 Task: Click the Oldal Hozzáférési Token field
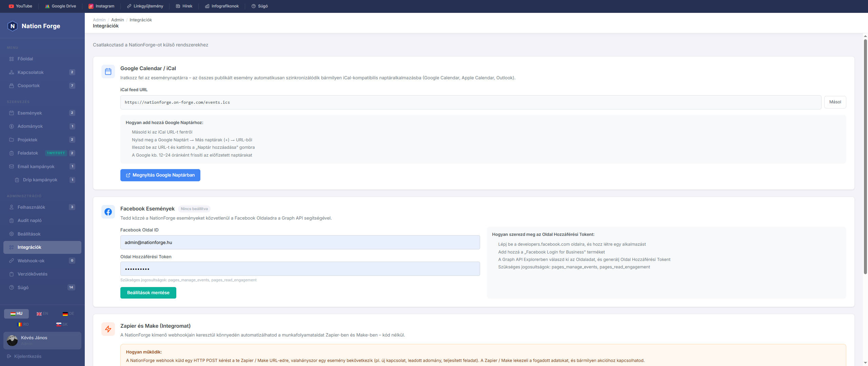click(x=300, y=269)
